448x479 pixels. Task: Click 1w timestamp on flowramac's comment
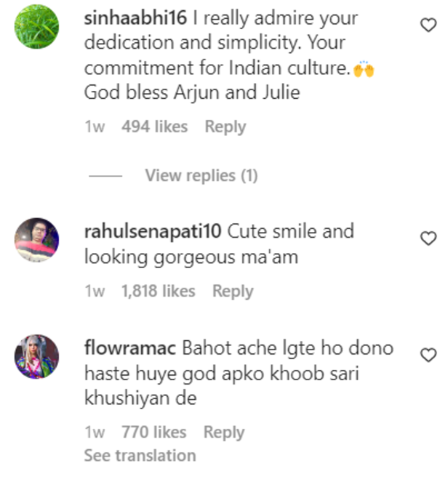tap(95, 432)
